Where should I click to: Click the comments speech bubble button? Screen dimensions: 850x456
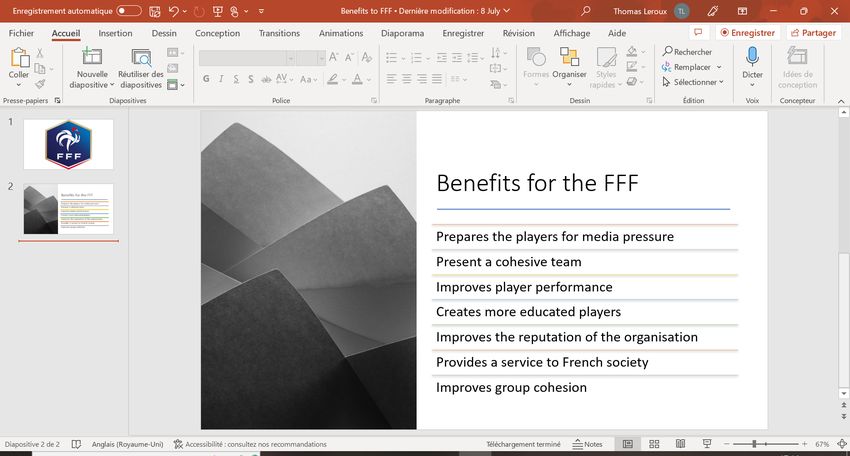point(698,33)
